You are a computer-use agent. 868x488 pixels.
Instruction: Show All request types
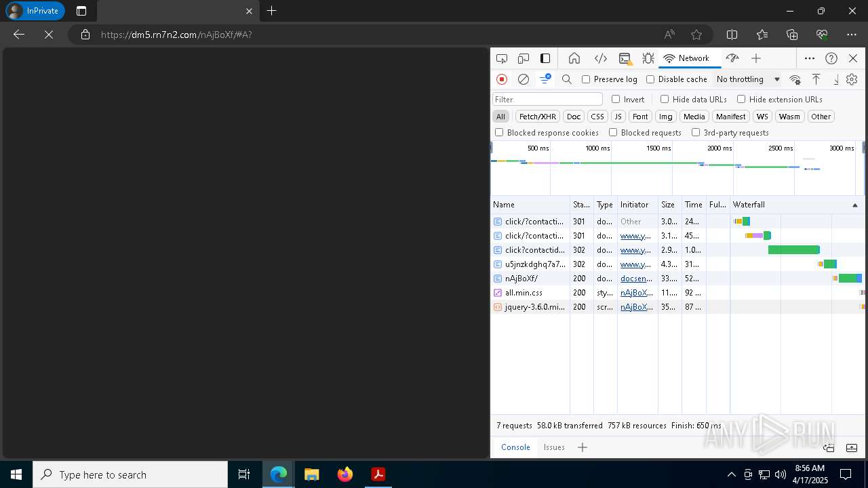(x=500, y=117)
